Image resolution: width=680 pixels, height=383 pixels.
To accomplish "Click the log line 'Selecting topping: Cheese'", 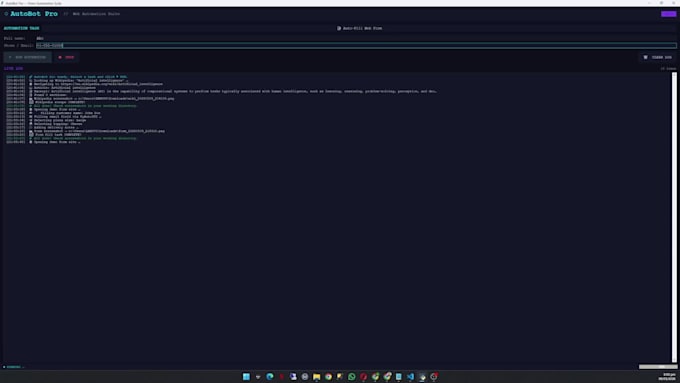I will tap(45, 124).
